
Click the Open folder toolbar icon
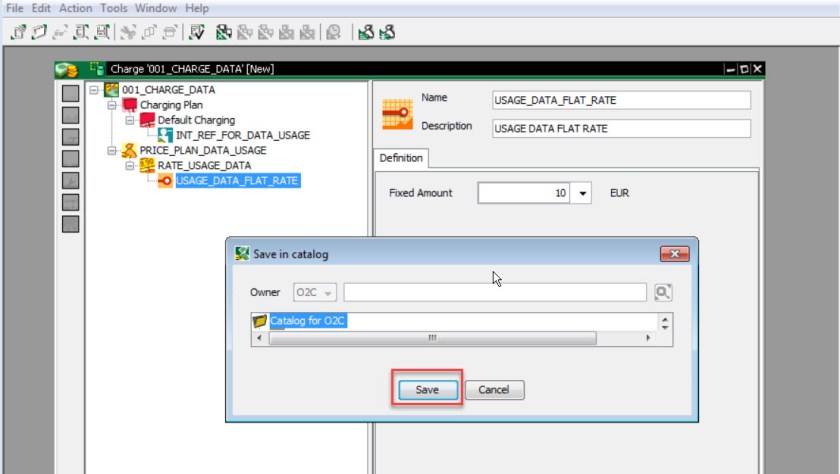tap(39, 32)
